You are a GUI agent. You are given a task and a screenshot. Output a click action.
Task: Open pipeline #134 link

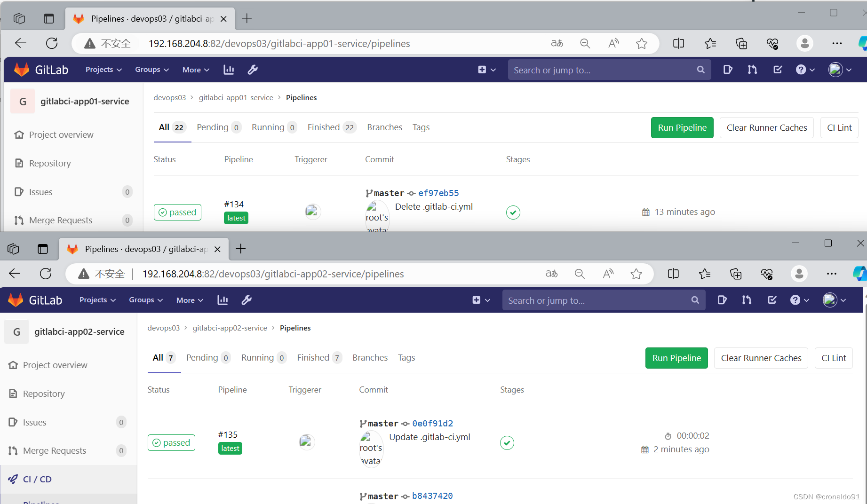coord(234,204)
